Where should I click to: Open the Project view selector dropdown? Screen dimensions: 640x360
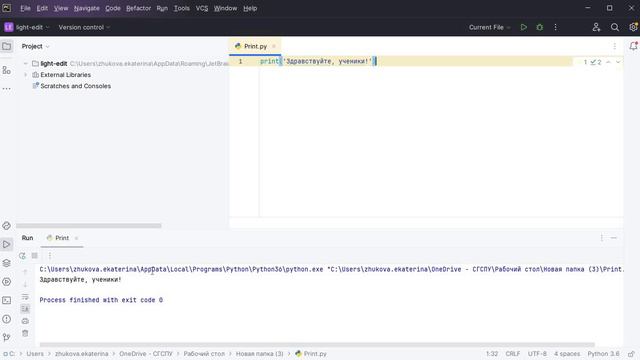(x=36, y=46)
